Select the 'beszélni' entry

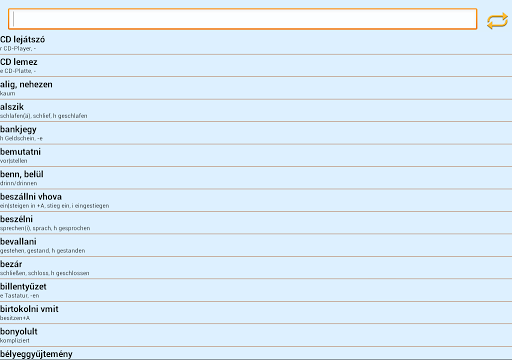pos(256,223)
